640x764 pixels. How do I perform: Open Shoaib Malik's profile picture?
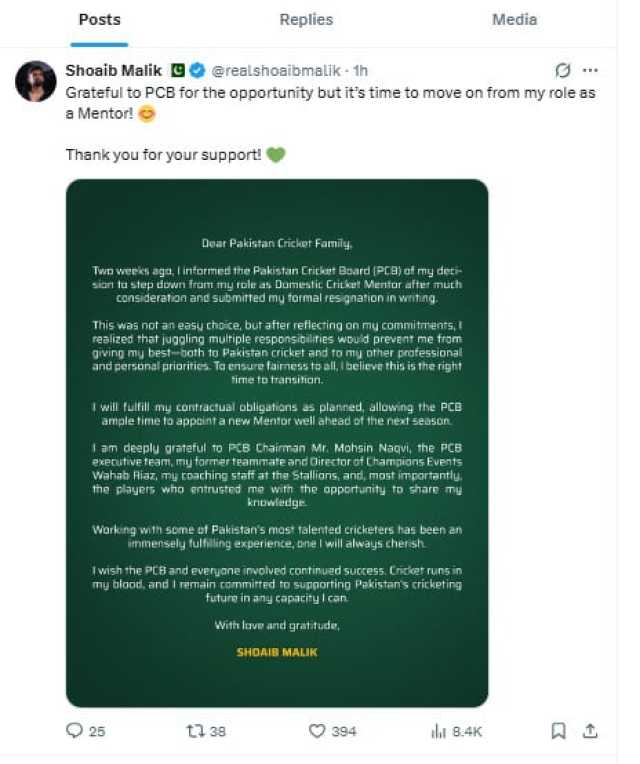pyautogui.click(x=36, y=81)
